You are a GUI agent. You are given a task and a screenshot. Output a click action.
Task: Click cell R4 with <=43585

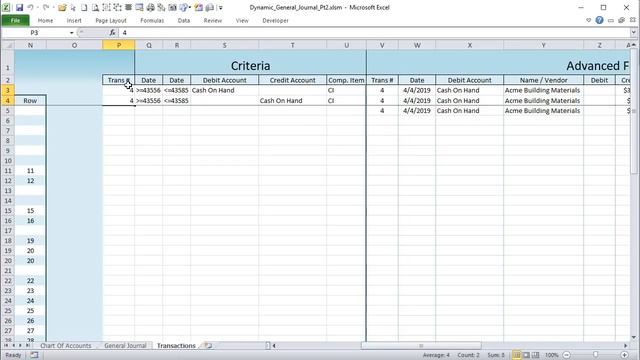[x=177, y=100]
